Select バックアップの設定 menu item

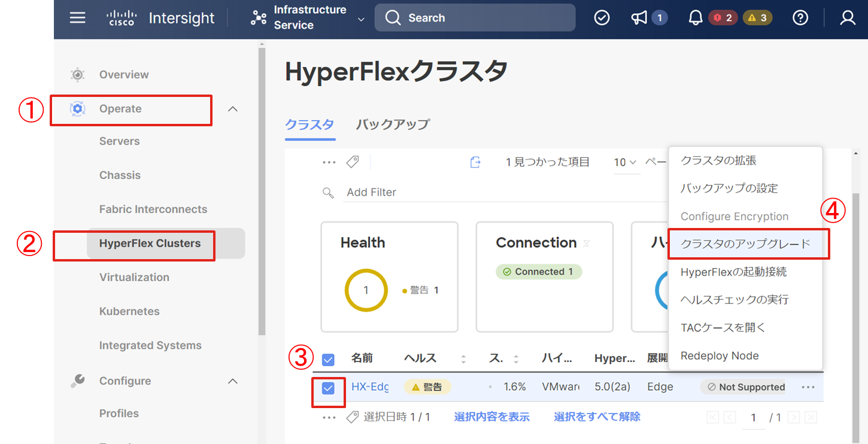[729, 188]
